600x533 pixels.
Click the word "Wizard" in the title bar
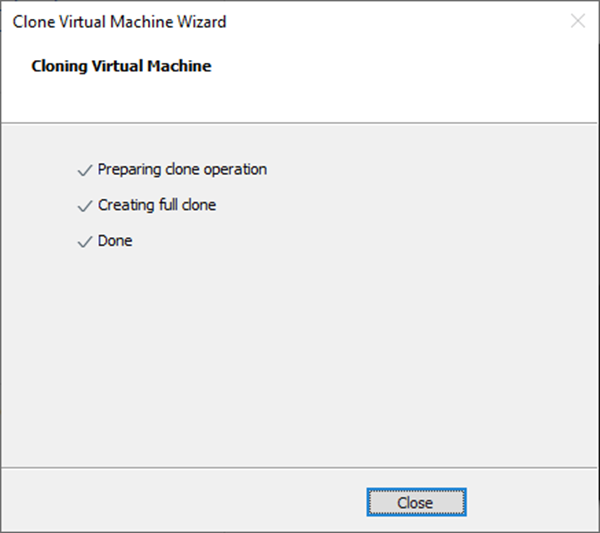click(203, 21)
